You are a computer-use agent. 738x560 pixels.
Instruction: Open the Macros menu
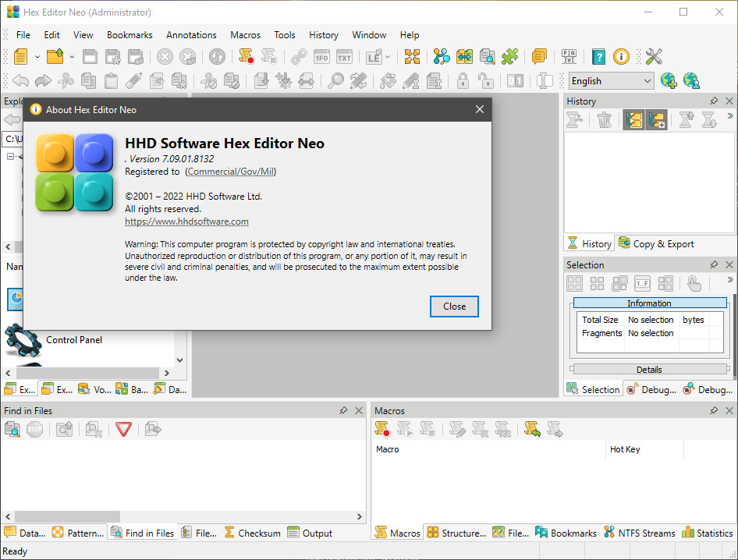click(x=245, y=35)
